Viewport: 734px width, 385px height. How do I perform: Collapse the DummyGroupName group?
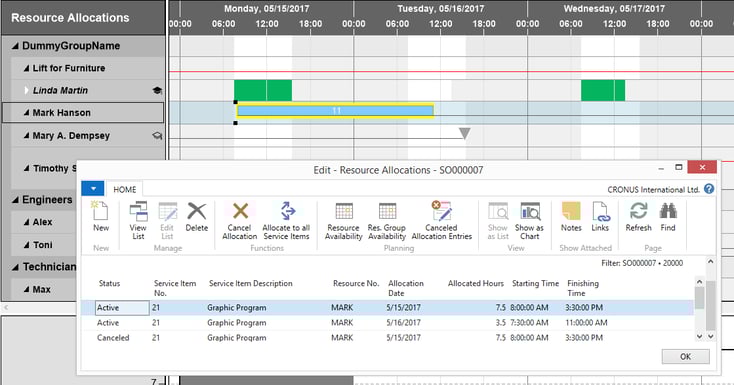(15, 46)
